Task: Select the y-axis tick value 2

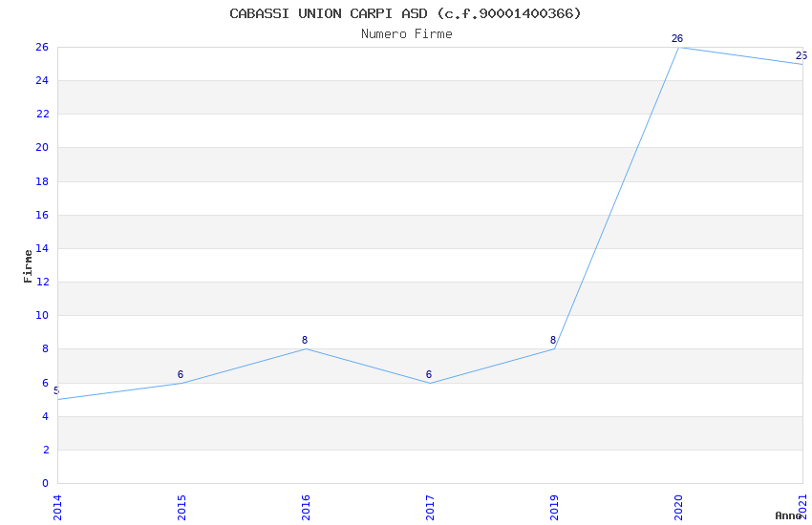Action: click(x=46, y=450)
